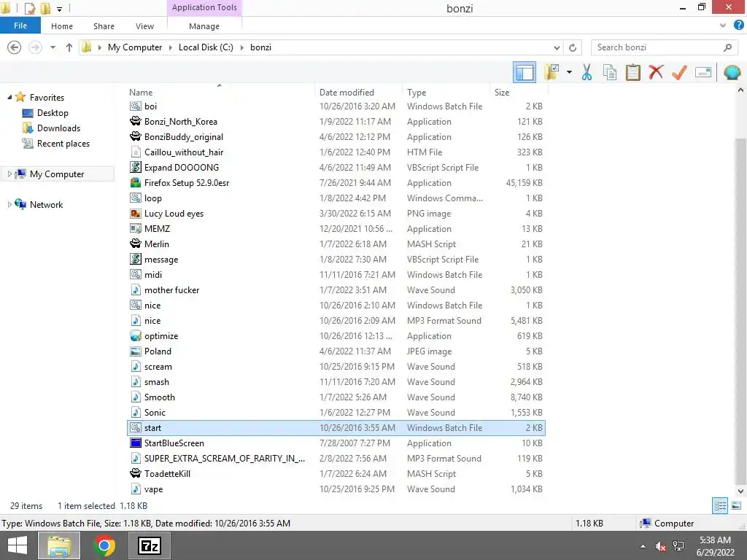Screen dimensions: 747x560
Task: Expand the Network tree node arrow
Action: [x=9, y=204]
